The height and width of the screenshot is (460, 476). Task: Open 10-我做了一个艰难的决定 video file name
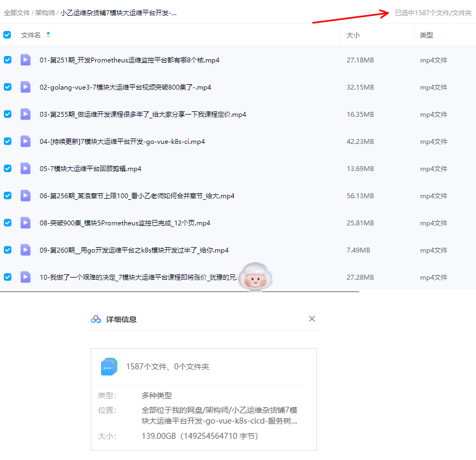(x=139, y=277)
